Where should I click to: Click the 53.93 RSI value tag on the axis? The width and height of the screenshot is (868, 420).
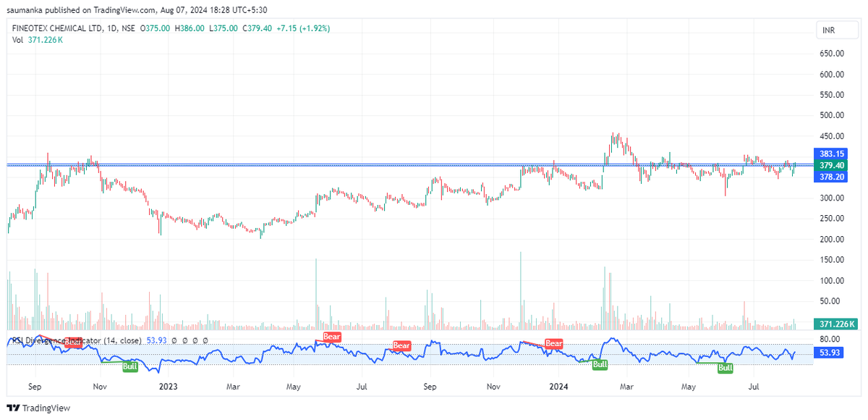(x=828, y=352)
